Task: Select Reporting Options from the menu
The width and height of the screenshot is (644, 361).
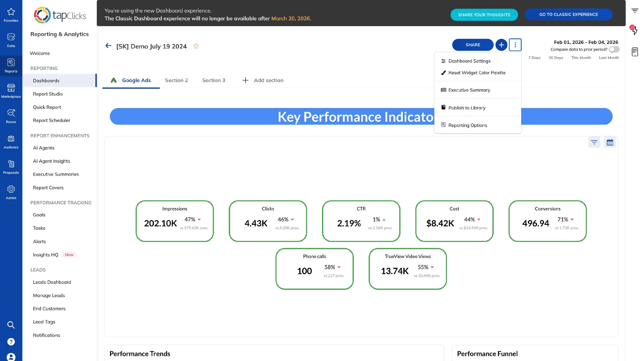Action: click(x=478, y=125)
